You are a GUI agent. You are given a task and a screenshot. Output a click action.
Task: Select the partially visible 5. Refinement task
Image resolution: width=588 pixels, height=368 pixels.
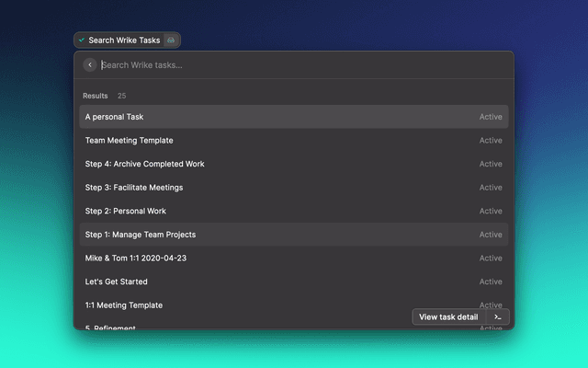coord(110,327)
